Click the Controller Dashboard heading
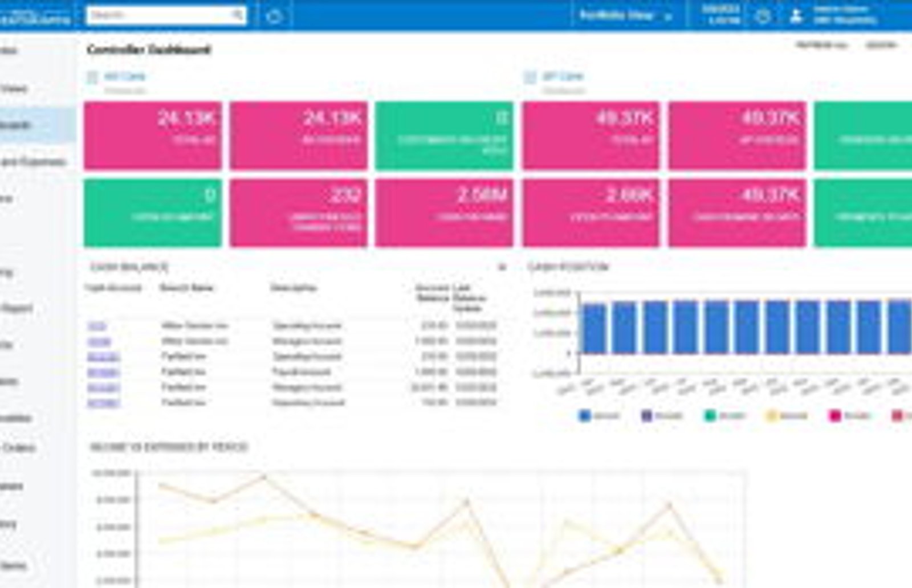 tap(149, 50)
